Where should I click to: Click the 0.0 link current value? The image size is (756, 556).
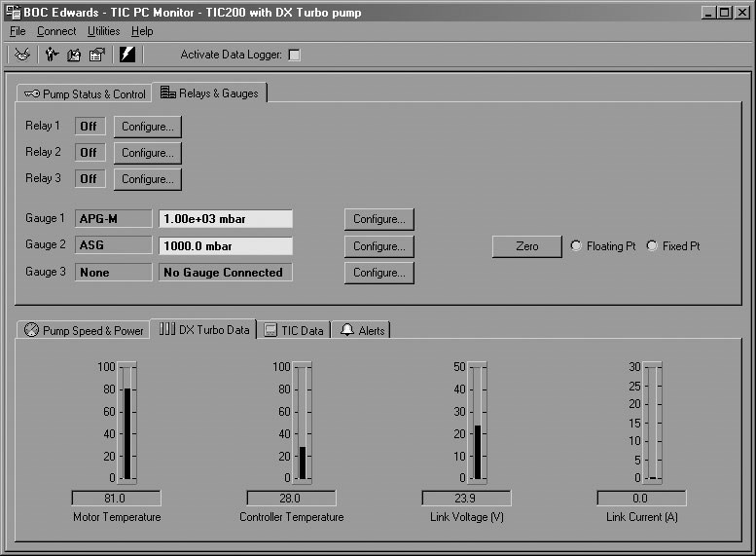click(641, 499)
